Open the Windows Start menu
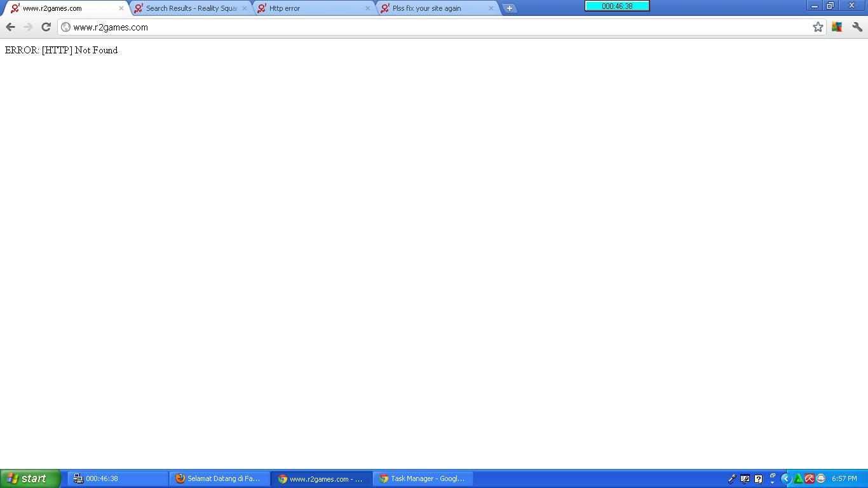The width and height of the screenshot is (868, 488). coord(30,478)
